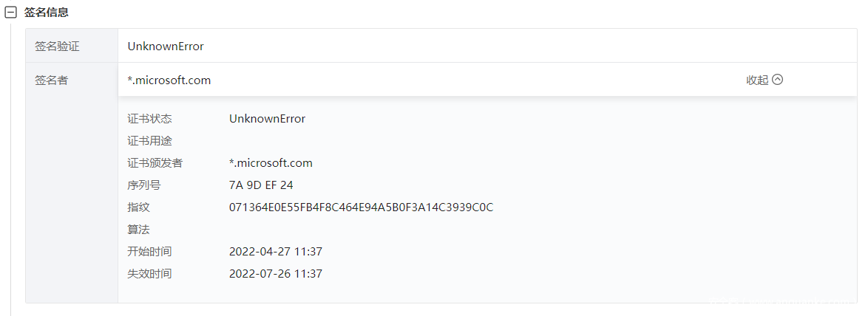Image resolution: width=868 pixels, height=316 pixels.
Task: Click the UnknownError value for 签名验证
Action: (166, 46)
